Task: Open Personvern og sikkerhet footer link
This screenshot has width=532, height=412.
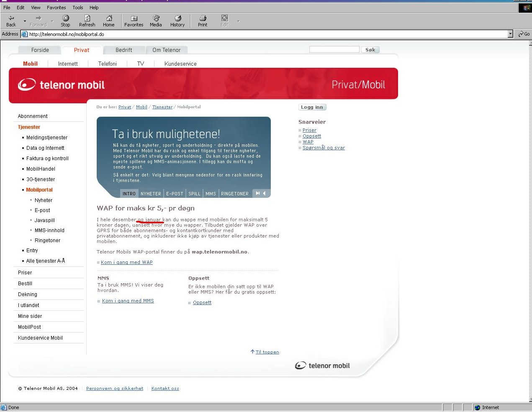Action: pyautogui.click(x=115, y=388)
